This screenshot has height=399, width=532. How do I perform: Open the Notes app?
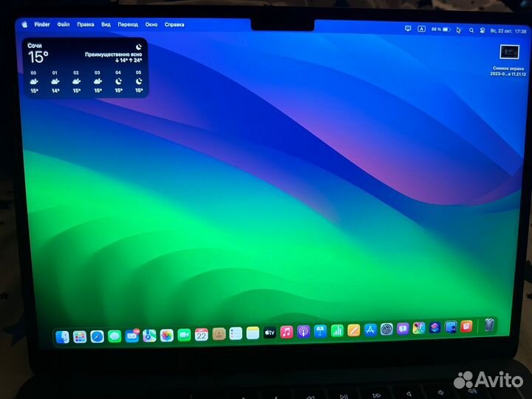click(253, 332)
